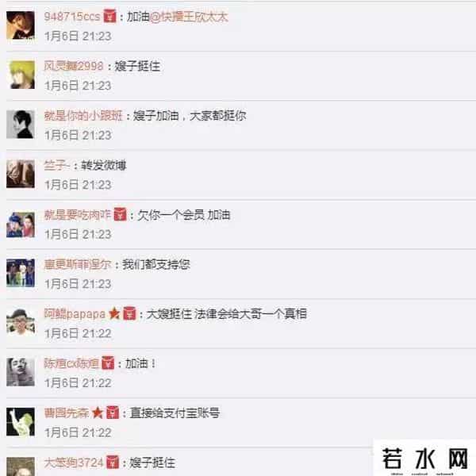This screenshot has height=476, width=476.
Task: Click the star badge next to 曹园先森
Action: [x=98, y=413]
